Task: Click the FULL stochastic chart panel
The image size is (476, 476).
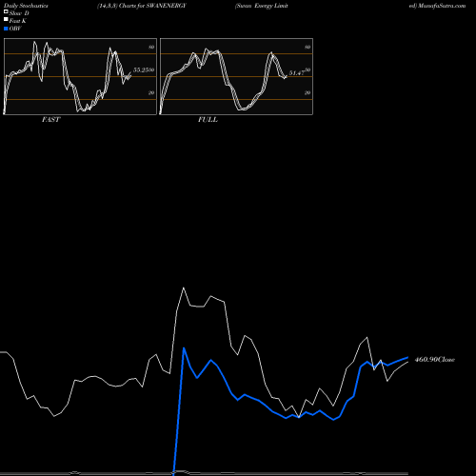Action: point(236,76)
